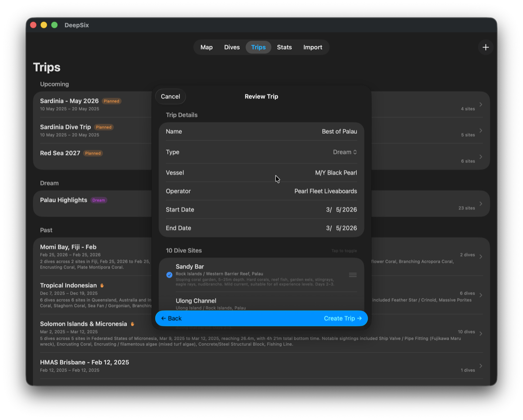Viewport: 523px width, 420px height.
Task: Open the HMAS Brisbane trip chevron
Action: coord(481,366)
